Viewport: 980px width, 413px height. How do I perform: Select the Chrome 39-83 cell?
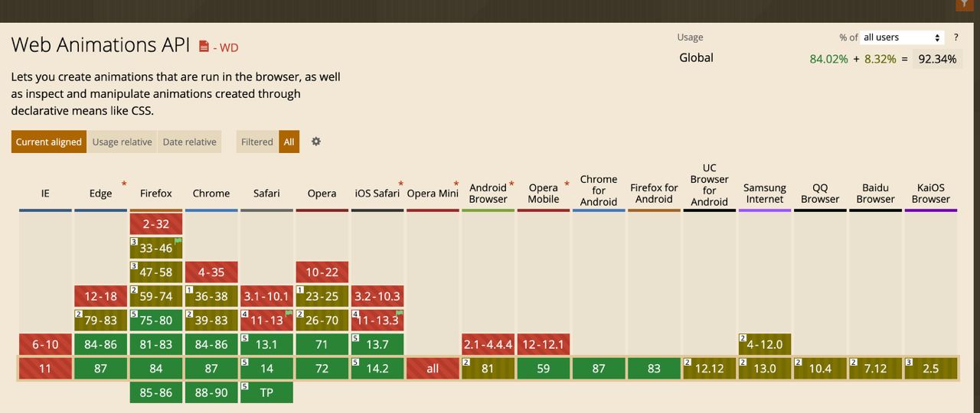click(211, 320)
